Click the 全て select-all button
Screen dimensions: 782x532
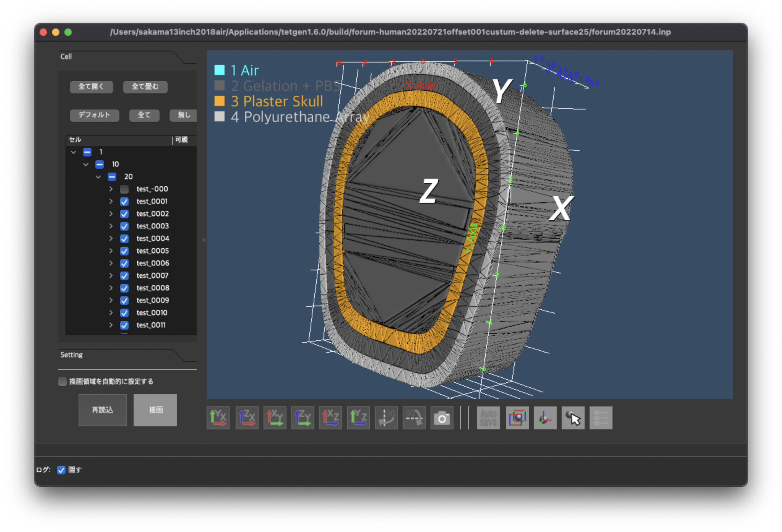pyautogui.click(x=144, y=115)
